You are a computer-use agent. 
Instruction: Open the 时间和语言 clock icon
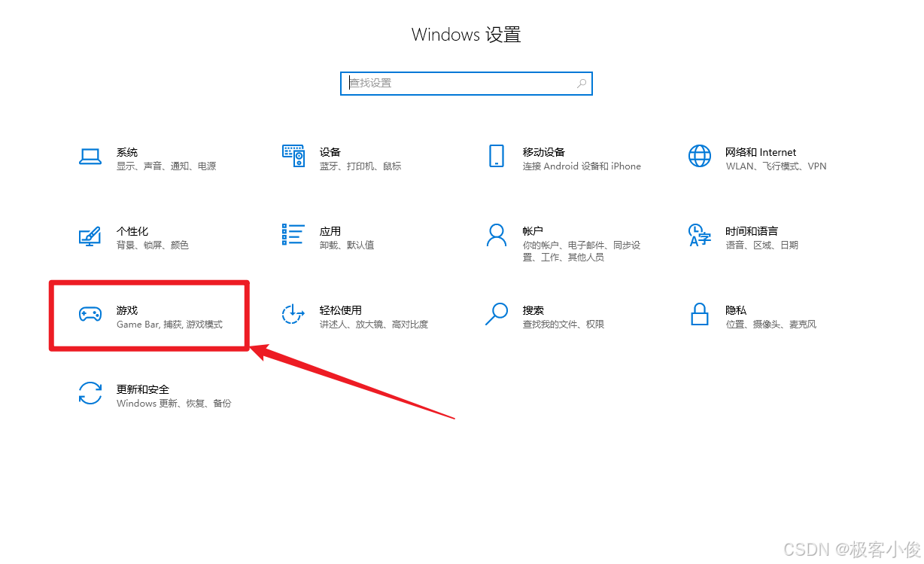tap(700, 235)
